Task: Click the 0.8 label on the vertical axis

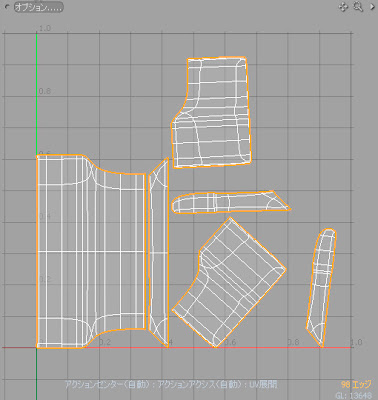Action: pyautogui.click(x=45, y=91)
